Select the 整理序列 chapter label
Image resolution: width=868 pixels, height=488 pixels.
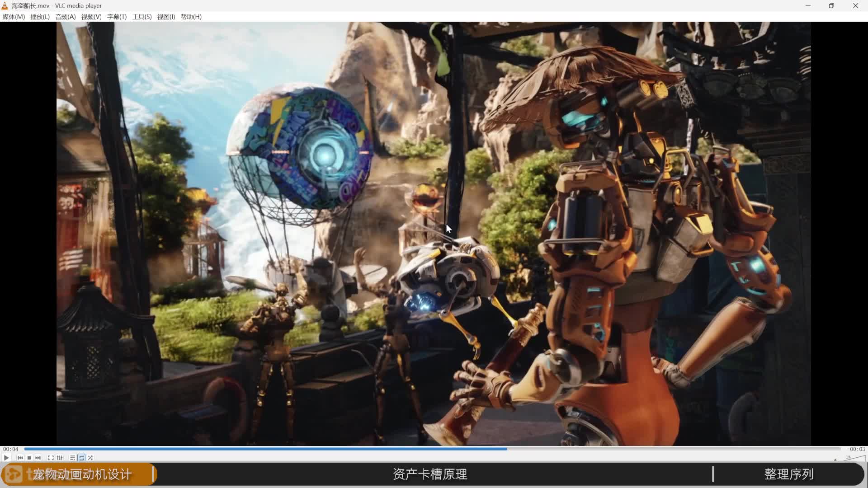[789, 474]
